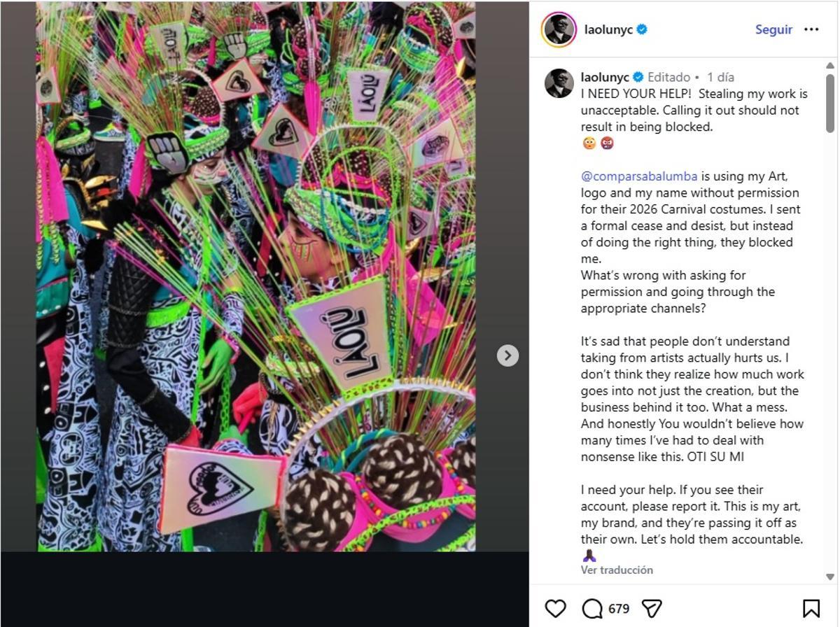Advance the carousel with the next arrow
The height and width of the screenshot is (627, 840).
tap(507, 355)
